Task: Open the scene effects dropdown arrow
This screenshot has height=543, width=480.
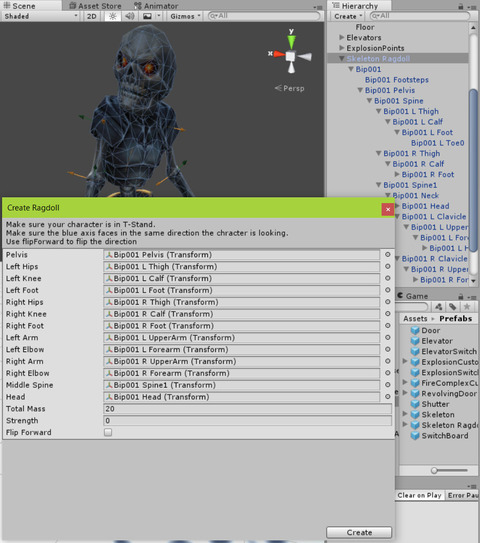Action: [x=159, y=16]
